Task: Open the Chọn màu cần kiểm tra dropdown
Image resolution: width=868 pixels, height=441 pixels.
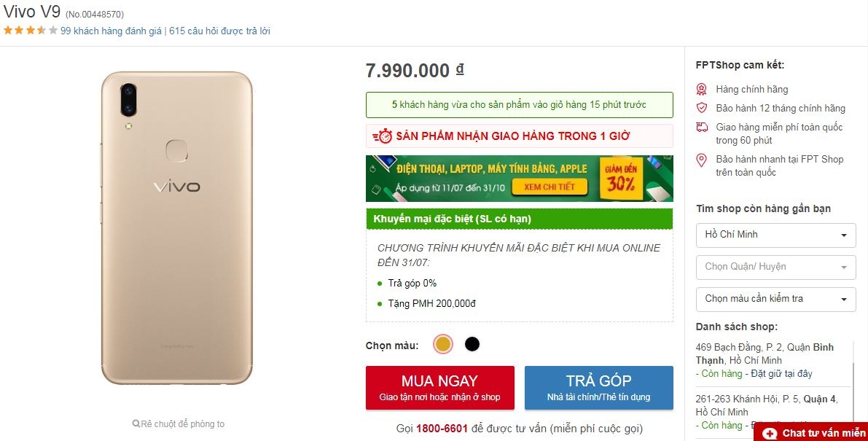Action: pyautogui.click(x=775, y=299)
